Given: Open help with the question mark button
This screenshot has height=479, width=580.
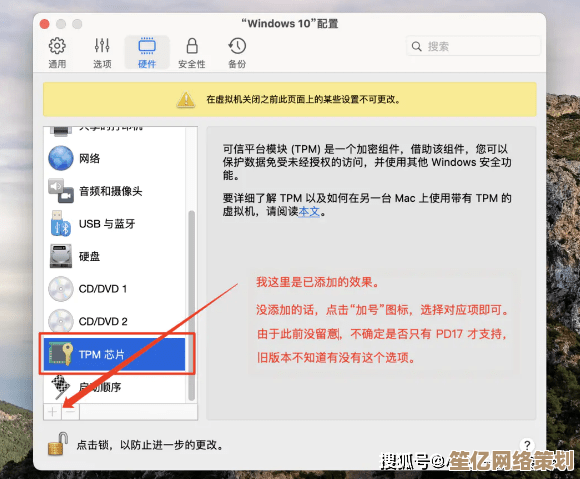Looking at the screenshot, I should click(527, 445).
